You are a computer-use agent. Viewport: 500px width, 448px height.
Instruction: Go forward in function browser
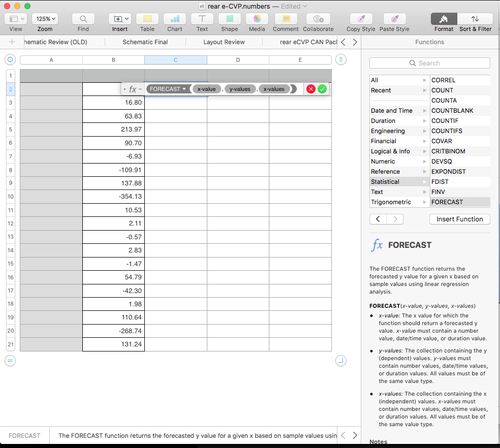pyautogui.click(x=395, y=219)
